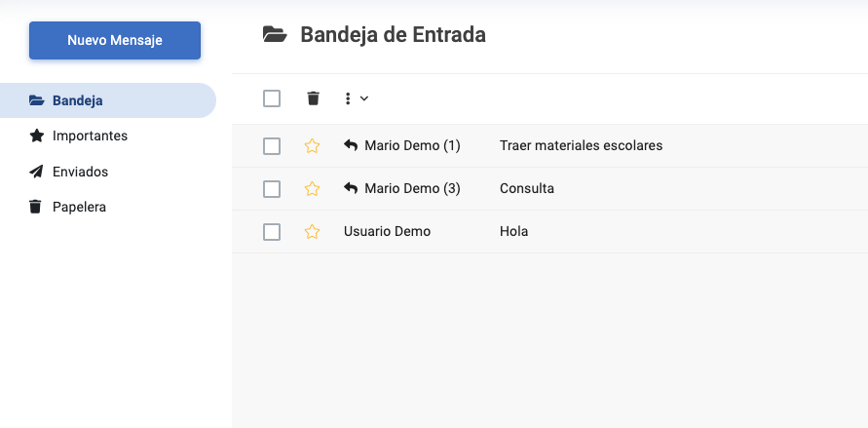Click the three-dot more options icon
The height and width of the screenshot is (428, 868).
(x=348, y=98)
